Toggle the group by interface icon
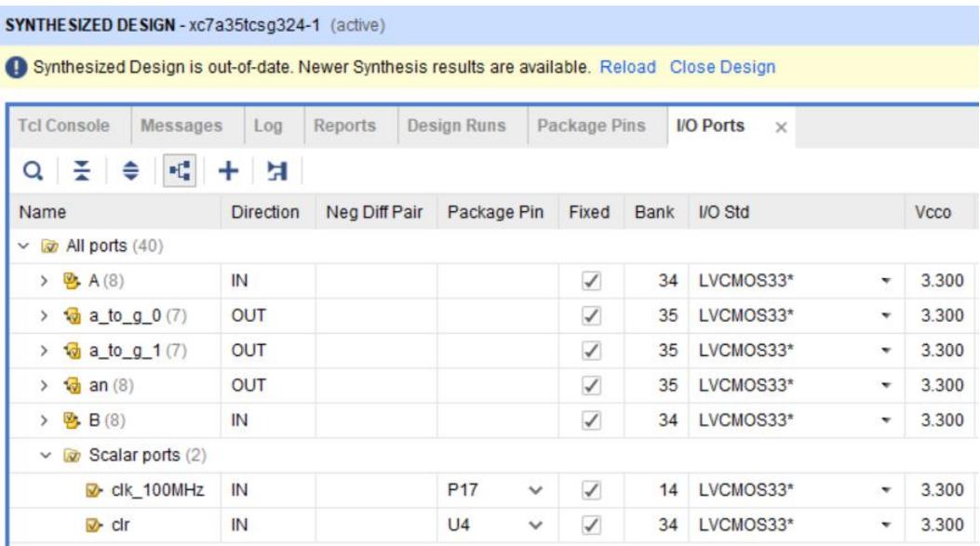 point(177,171)
